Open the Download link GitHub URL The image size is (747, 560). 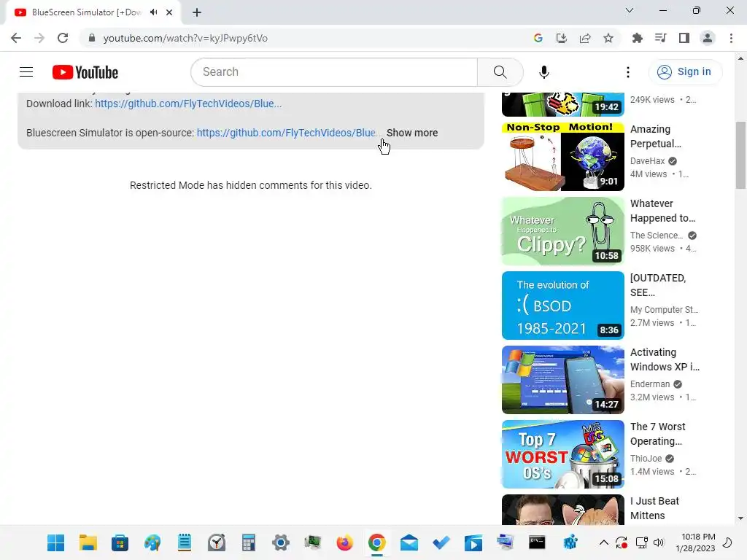click(188, 104)
